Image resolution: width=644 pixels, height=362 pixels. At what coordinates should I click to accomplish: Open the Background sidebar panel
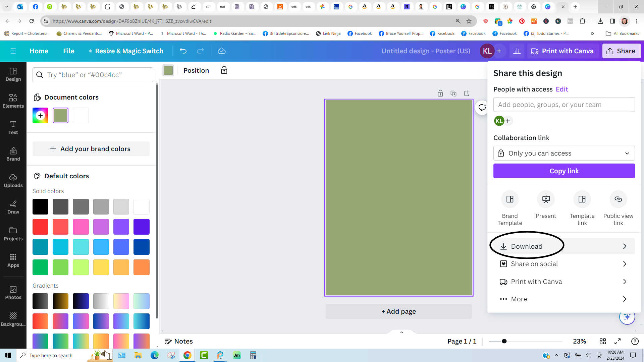click(x=13, y=319)
